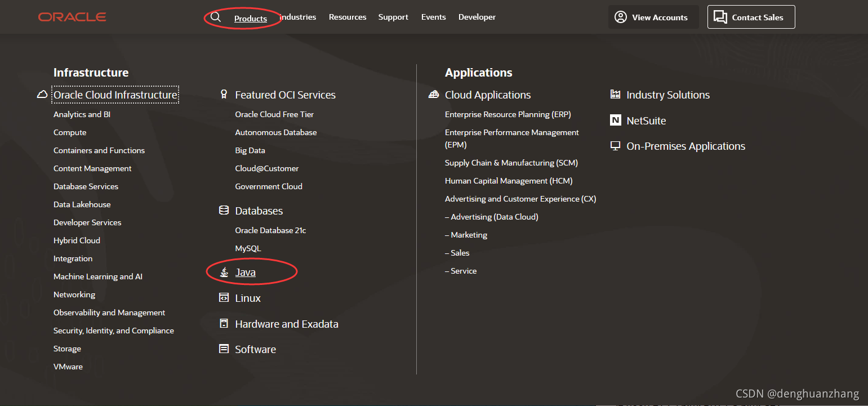Click the database cylinder icon beside Databases

(224, 211)
